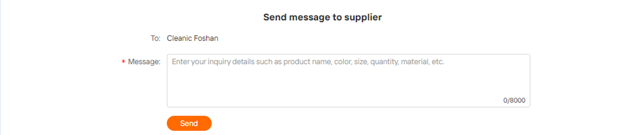Click the bold "Send" in the heading
Screen dimensions: 644x135
pos(275,18)
